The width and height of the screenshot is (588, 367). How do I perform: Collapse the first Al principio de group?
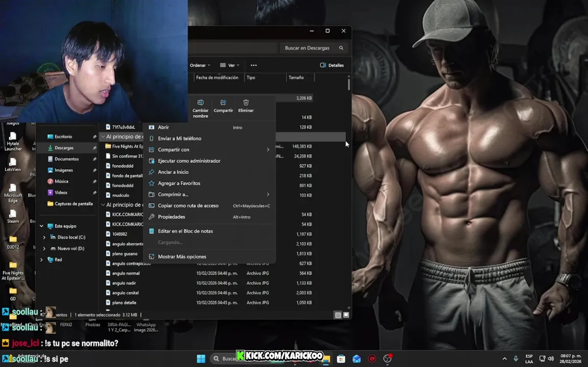point(103,137)
